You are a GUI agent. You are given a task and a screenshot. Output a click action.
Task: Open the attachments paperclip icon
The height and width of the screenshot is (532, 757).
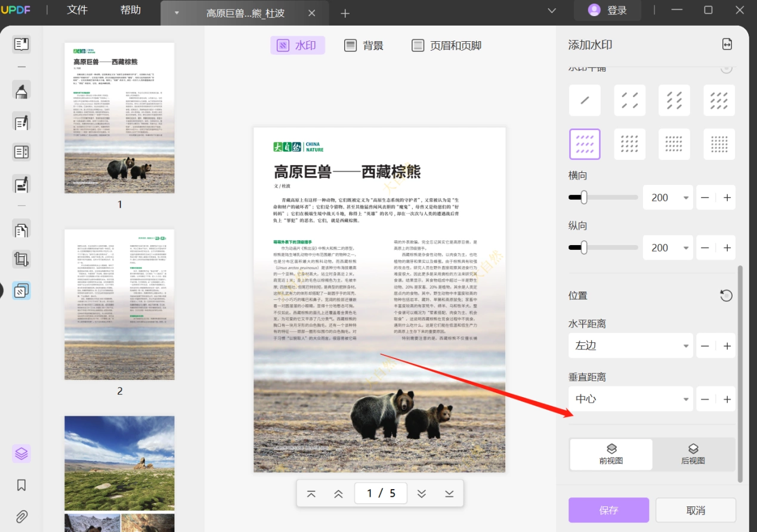click(x=21, y=516)
